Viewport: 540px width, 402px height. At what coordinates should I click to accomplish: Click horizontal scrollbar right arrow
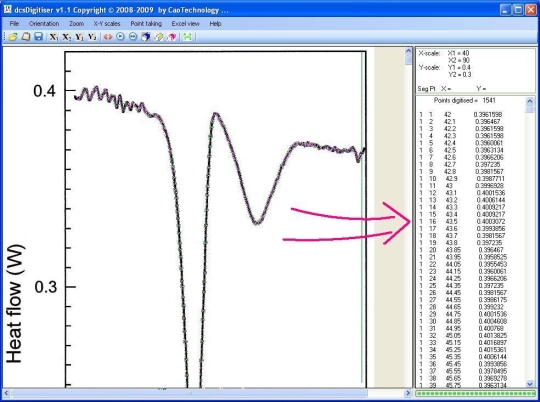408,393
